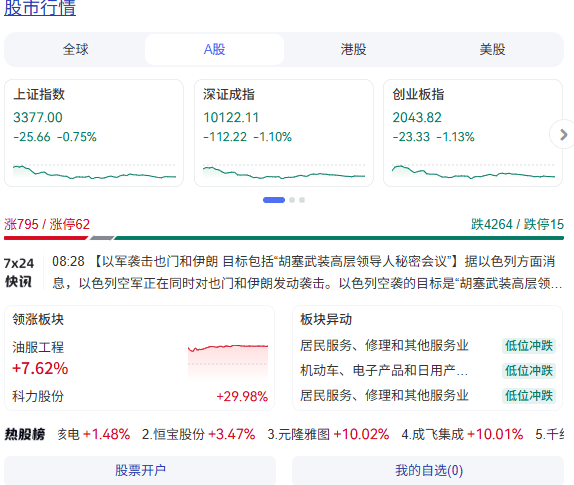Image resolution: width=574 pixels, height=485 pixels.
Task: Click the 热股榜 label
Action: pyautogui.click(x=25, y=434)
